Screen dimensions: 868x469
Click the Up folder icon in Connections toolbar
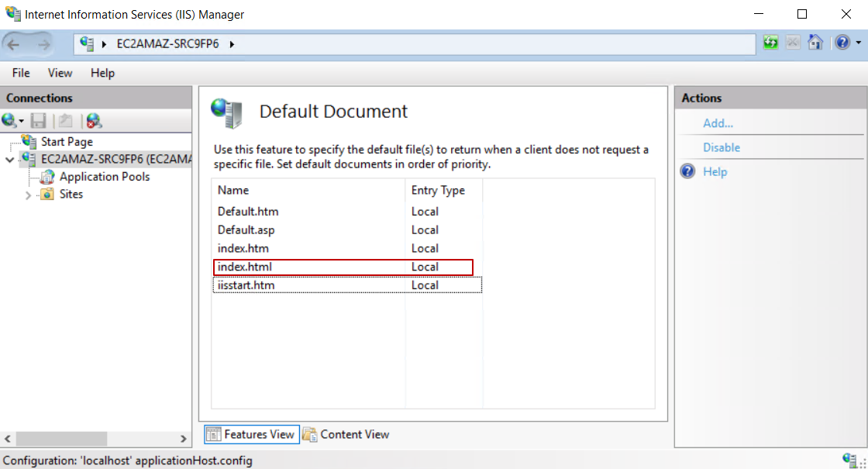click(66, 121)
